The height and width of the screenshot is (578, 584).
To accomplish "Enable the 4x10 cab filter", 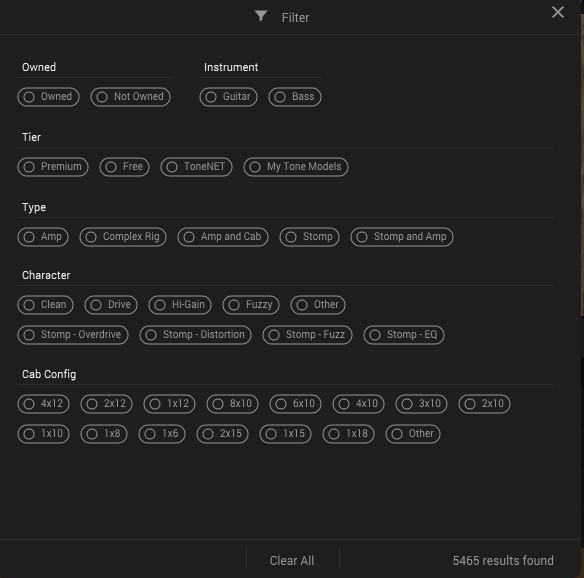I will point(358,404).
